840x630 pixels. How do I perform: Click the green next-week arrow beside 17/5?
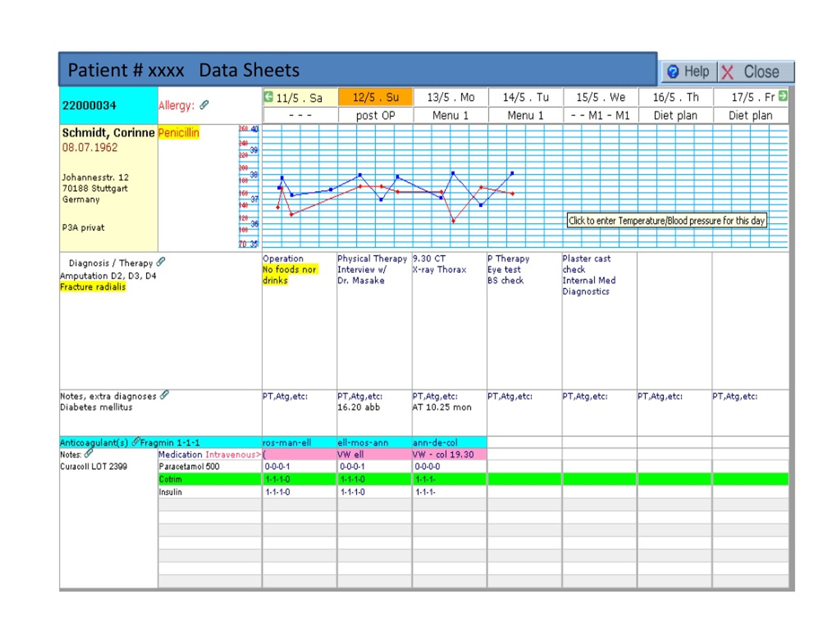click(x=783, y=96)
